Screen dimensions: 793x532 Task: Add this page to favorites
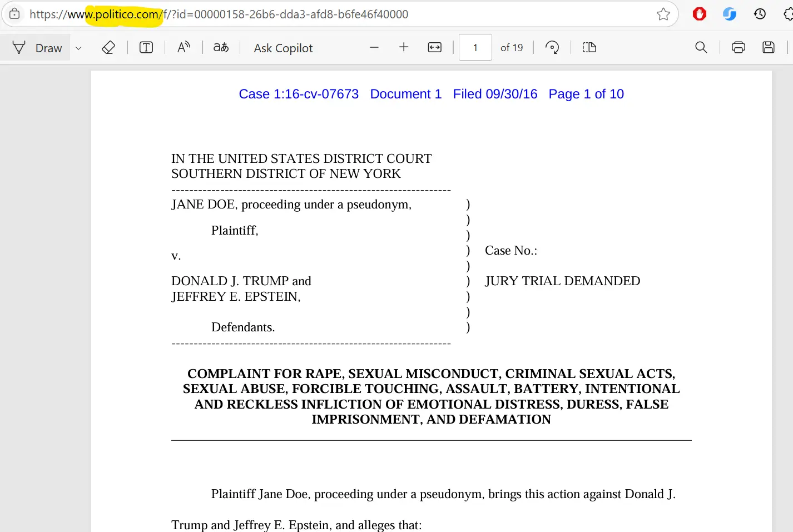663,14
